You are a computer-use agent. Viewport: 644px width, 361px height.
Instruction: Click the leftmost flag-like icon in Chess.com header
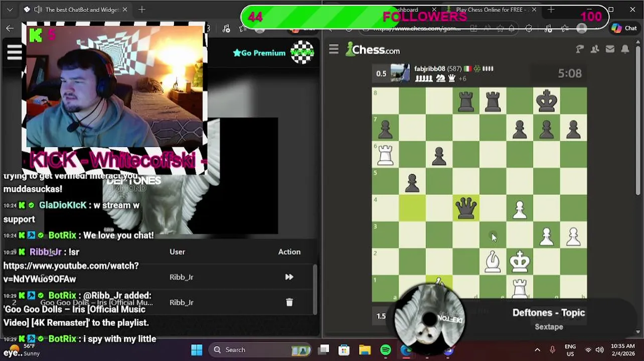(x=580, y=49)
